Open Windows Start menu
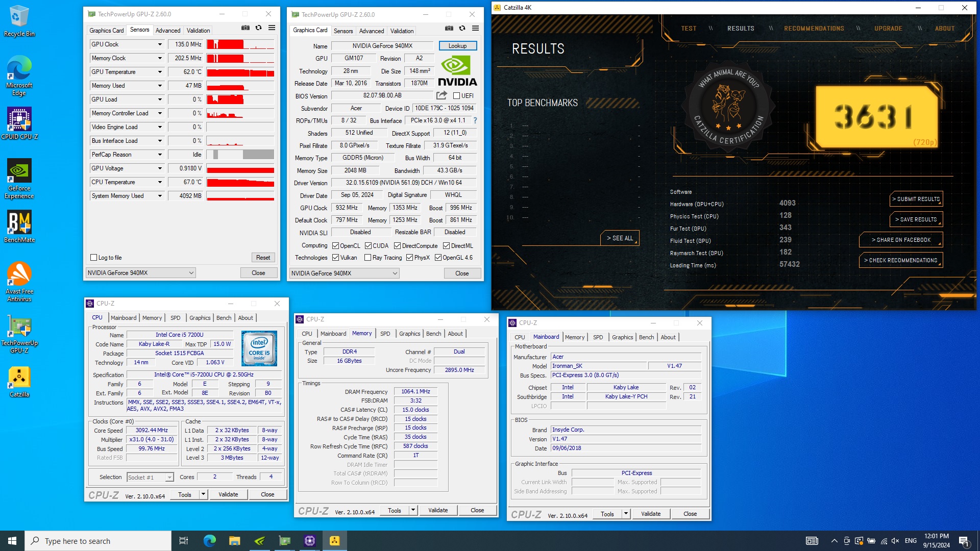Image resolution: width=980 pixels, height=551 pixels. click(x=12, y=541)
